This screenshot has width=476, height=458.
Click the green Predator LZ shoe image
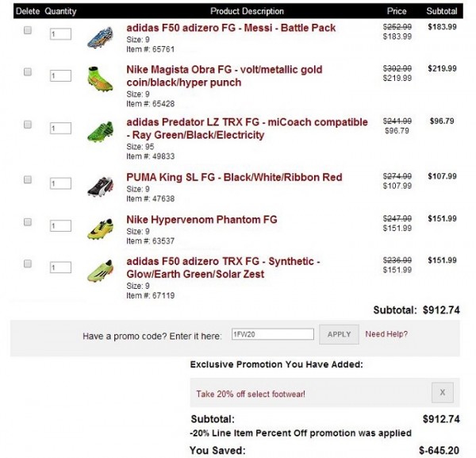(x=101, y=131)
